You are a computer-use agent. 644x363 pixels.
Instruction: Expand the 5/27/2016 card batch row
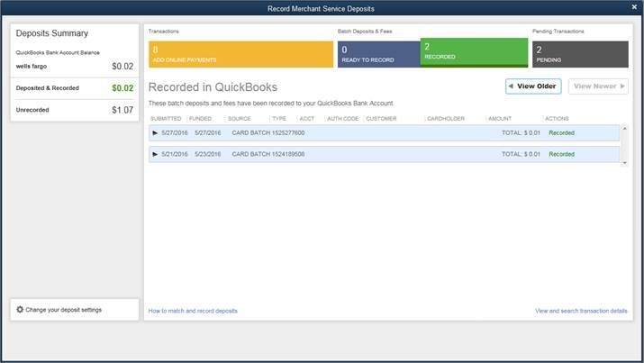coord(155,133)
